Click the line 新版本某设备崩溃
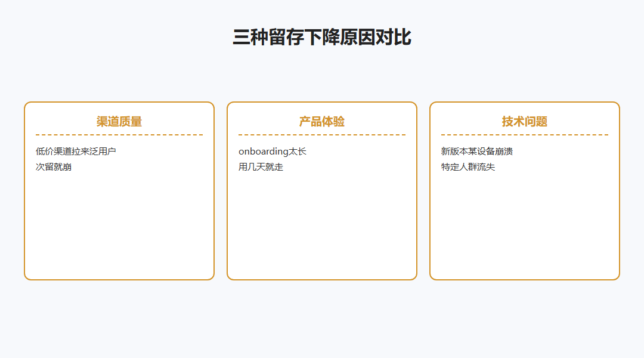 (477, 152)
